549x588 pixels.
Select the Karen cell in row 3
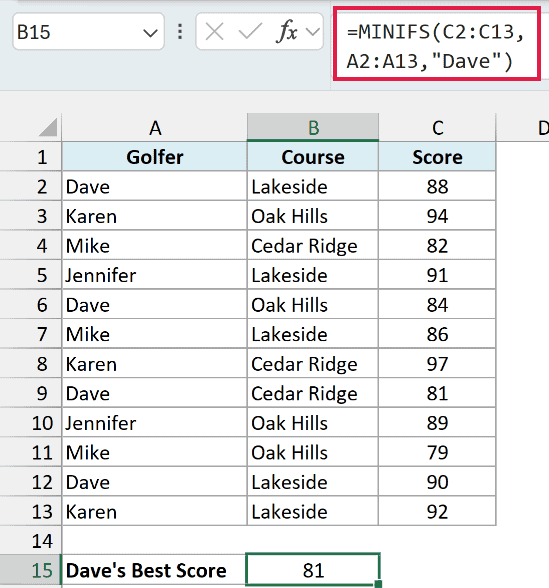(154, 216)
